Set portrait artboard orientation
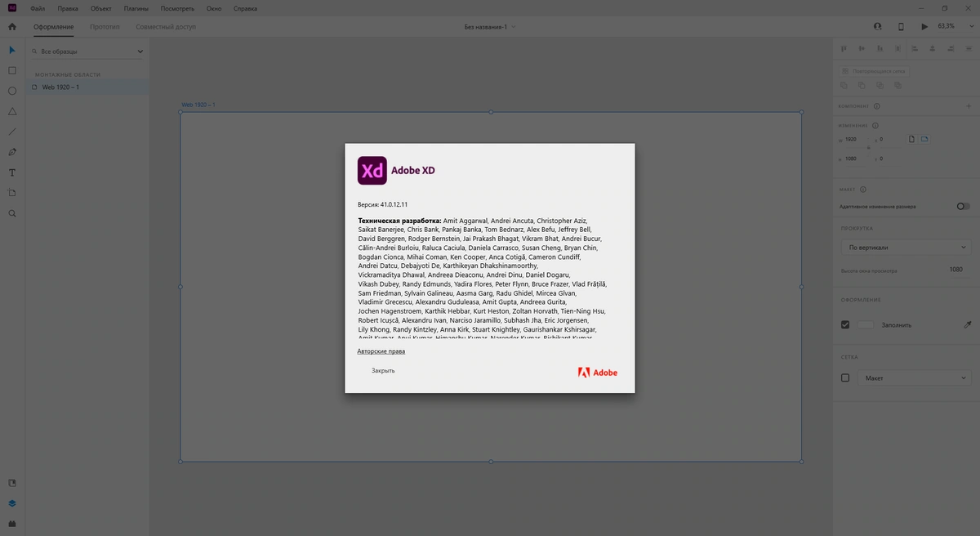The image size is (980, 536). 912,140
